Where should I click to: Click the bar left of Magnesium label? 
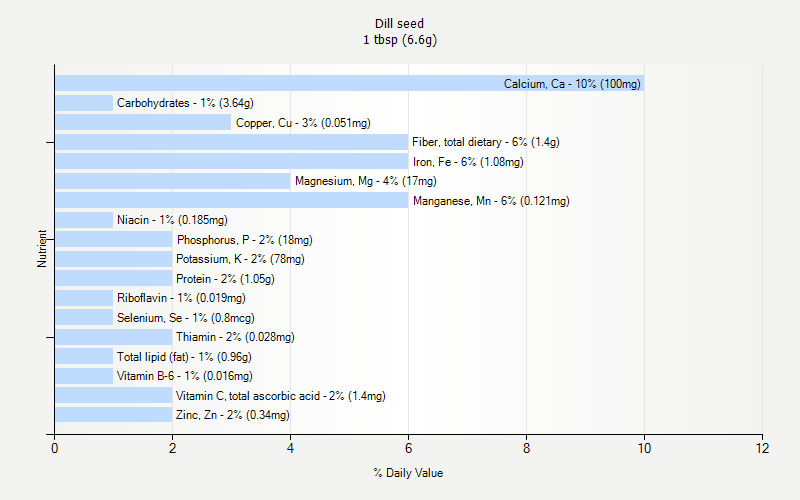tap(172, 181)
